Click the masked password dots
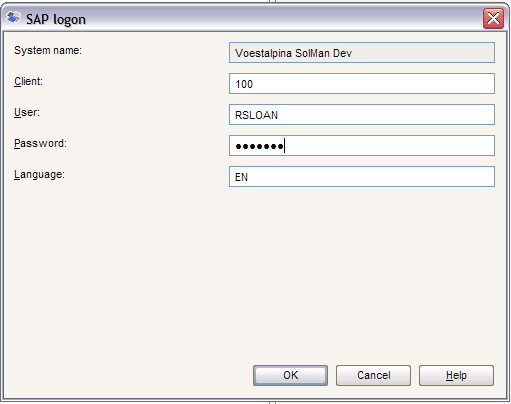The image size is (511, 404). pyautogui.click(x=259, y=146)
